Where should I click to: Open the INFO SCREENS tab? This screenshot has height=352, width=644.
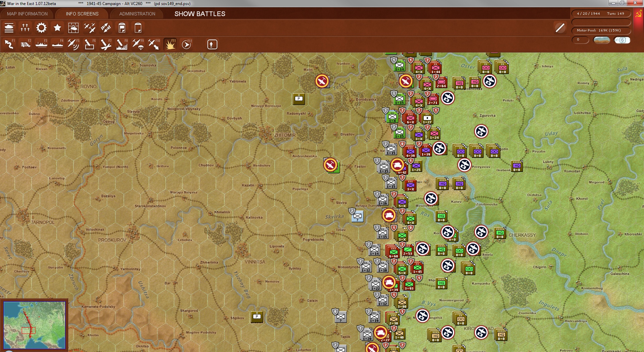(82, 14)
